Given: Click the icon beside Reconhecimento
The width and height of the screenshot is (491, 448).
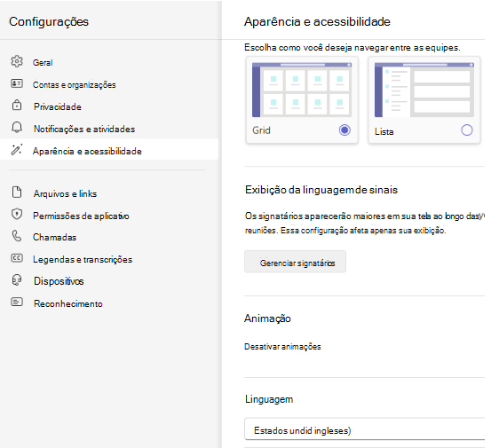Looking at the screenshot, I should 17,302.
